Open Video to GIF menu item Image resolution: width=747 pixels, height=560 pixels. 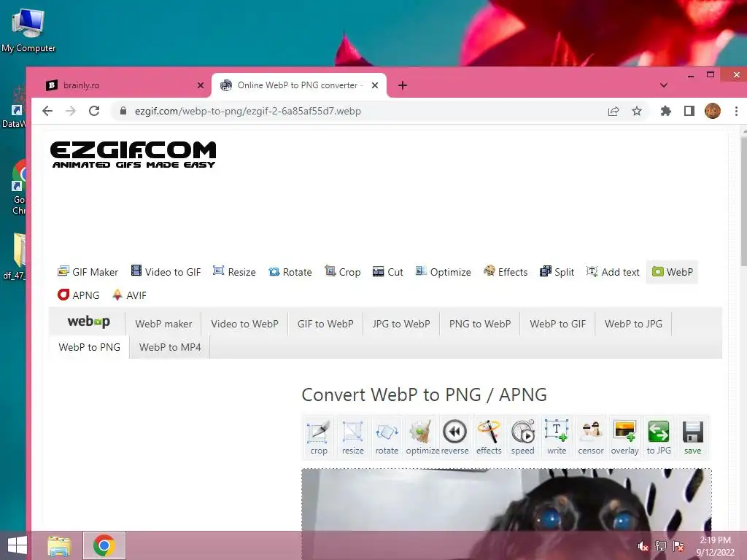tap(166, 272)
